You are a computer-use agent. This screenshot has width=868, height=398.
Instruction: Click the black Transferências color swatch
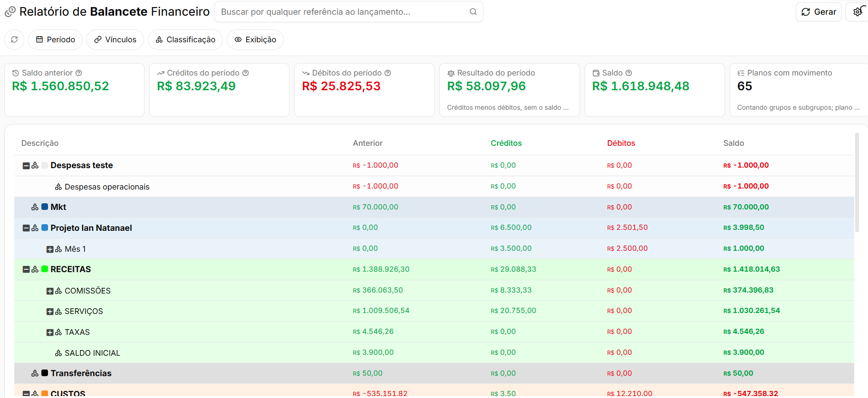coord(45,373)
